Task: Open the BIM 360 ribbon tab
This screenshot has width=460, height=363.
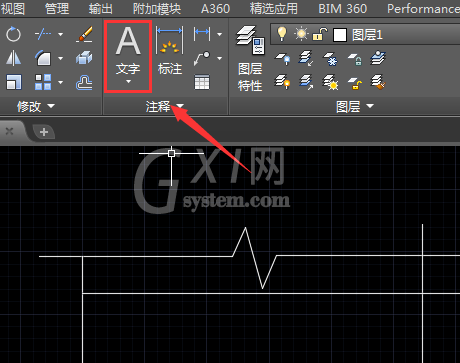Action: click(x=343, y=9)
